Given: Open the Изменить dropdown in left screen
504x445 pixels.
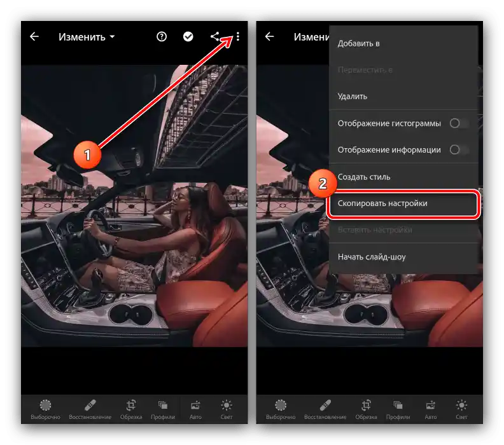Looking at the screenshot, I should point(87,37).
